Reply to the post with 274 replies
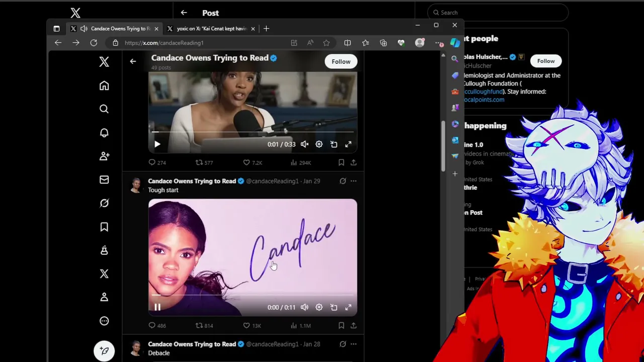 (x=152, y=162)
